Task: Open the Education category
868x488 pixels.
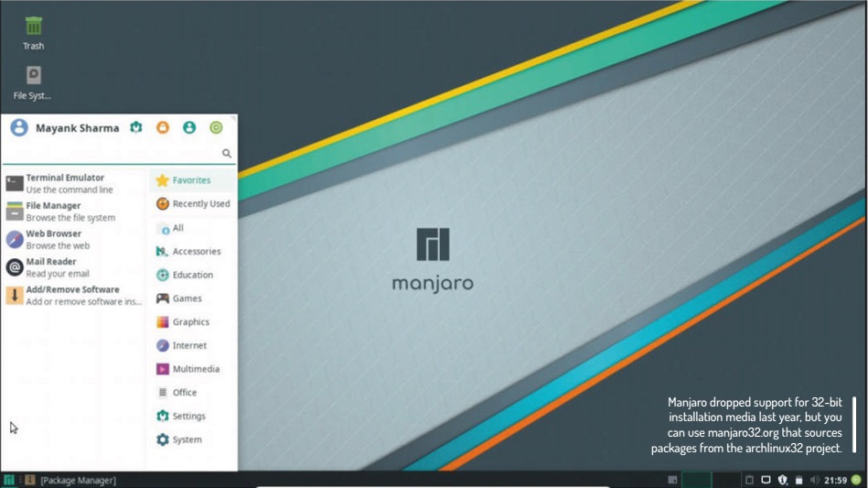Action: tap(192, 275)
